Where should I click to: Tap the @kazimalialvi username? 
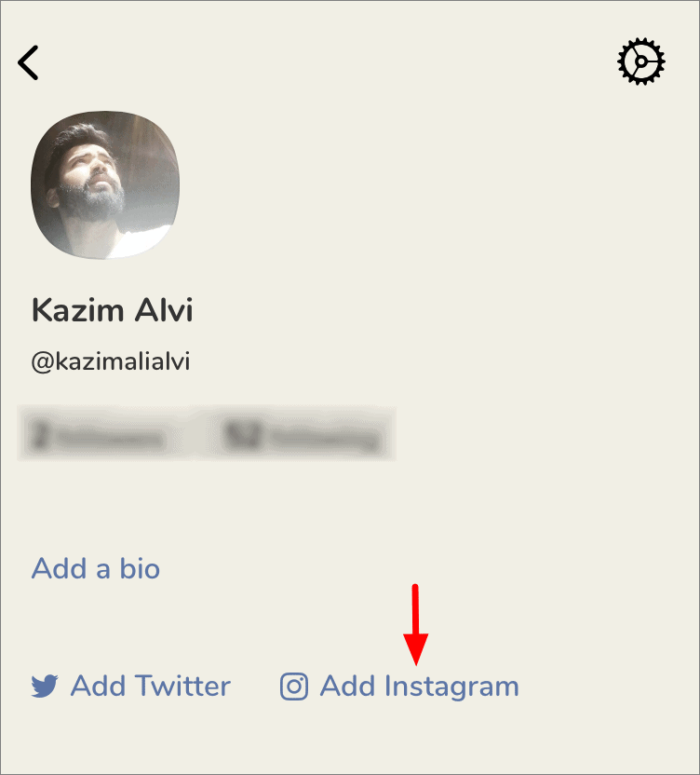[111, 361]
